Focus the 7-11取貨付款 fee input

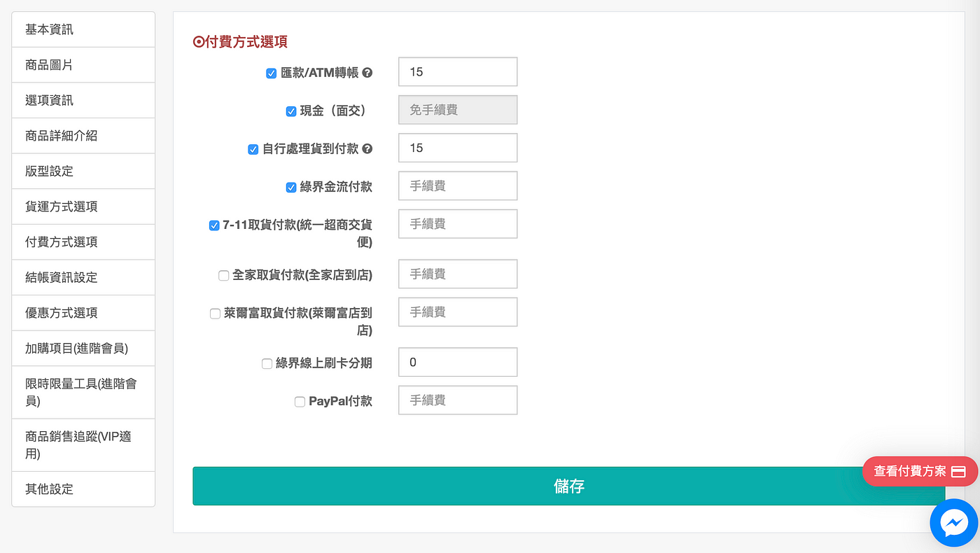coord(458,223)
